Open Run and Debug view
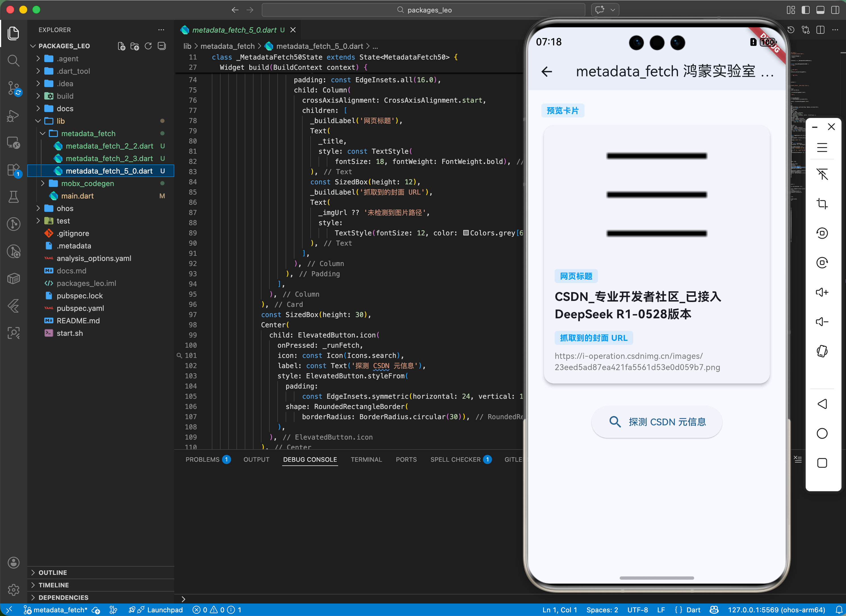Image resolution: width=846 pixels, height=616 pixels. [13, 116]
